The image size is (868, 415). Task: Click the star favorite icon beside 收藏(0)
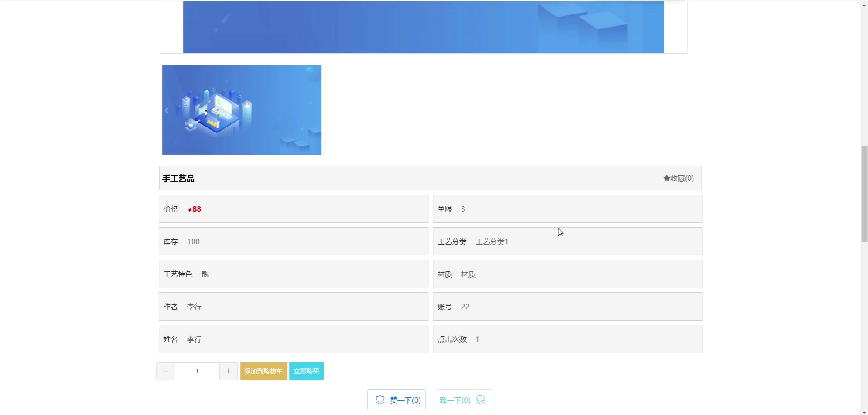tap(666, 178)
